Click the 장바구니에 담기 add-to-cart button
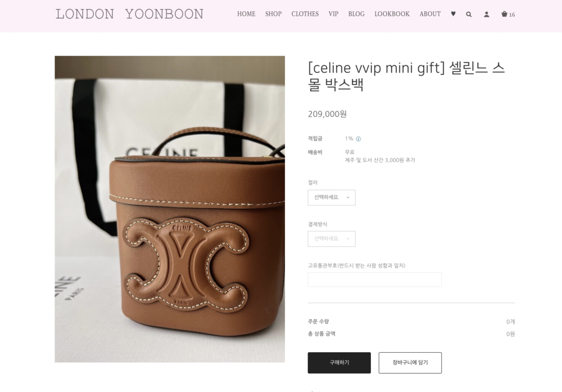The width and height of the screenshot is (562, 392). click(x=410, y=363)
